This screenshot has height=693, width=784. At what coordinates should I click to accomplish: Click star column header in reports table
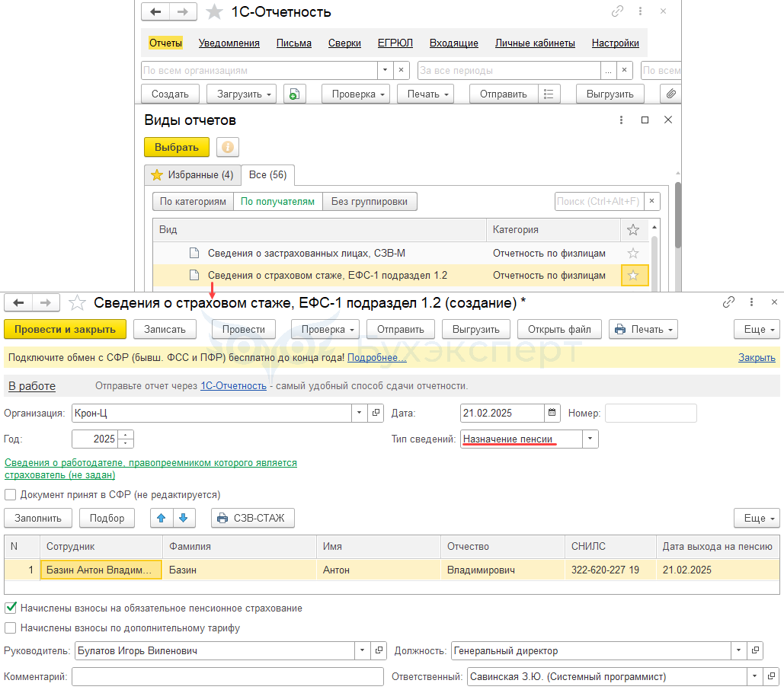click(x=633, y=230)
